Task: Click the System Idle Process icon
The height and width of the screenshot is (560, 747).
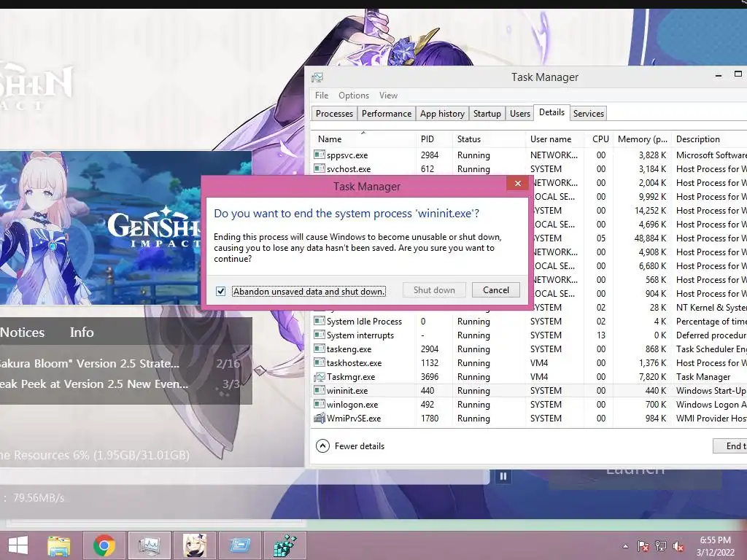Action: (320, 321)
